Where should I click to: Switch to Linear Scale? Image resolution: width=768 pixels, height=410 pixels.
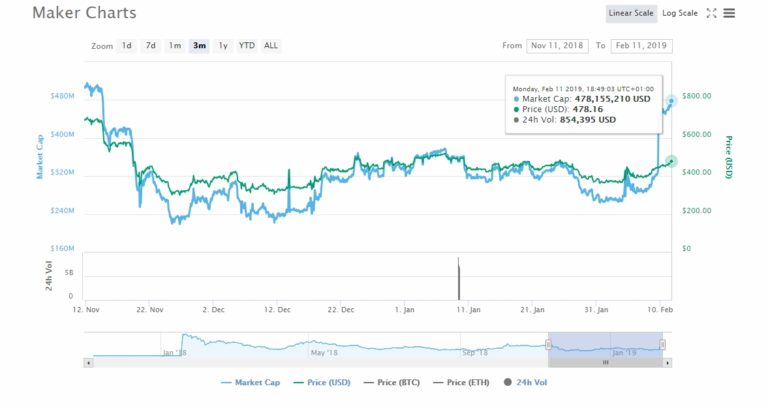[631, 13]
